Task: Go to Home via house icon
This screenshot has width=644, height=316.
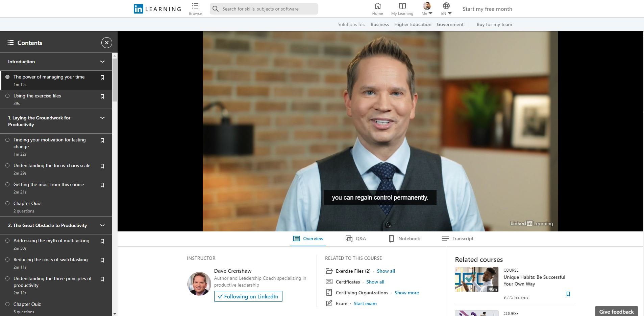Action: coord(377,6)
